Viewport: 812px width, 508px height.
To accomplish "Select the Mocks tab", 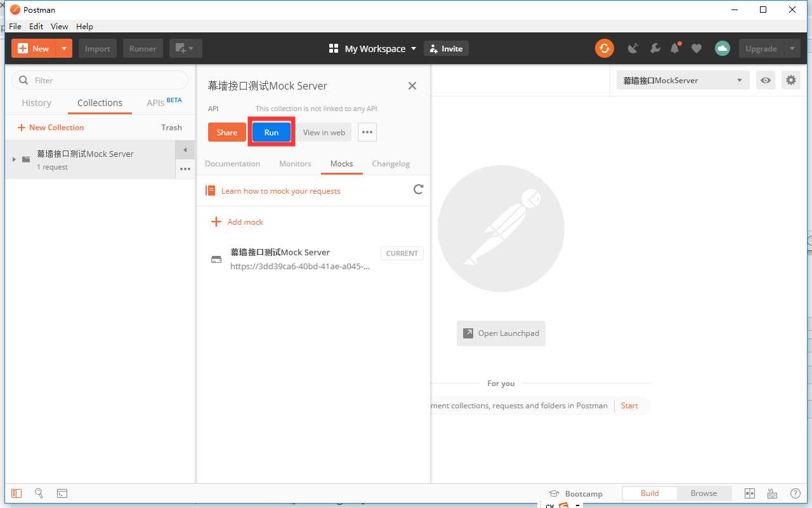I will 341,163.
